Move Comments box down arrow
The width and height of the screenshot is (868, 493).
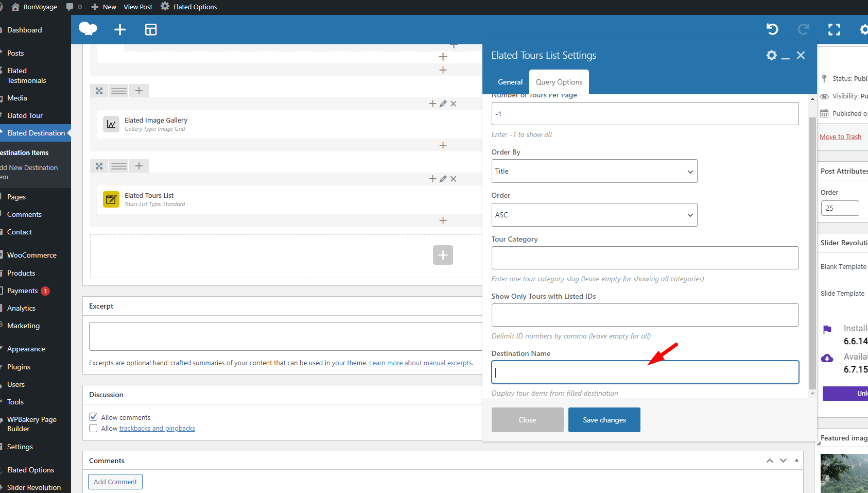click(783, 461)
